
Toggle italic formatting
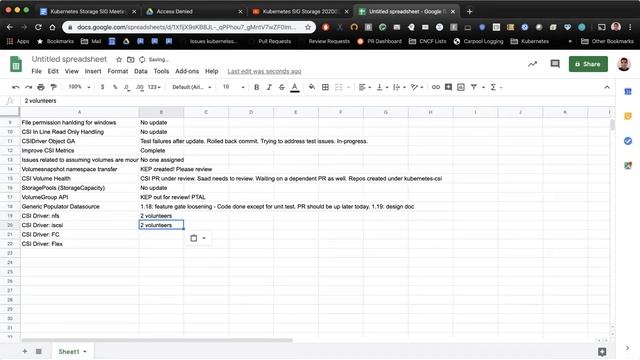pyautogui.click(x=269, y=87)
